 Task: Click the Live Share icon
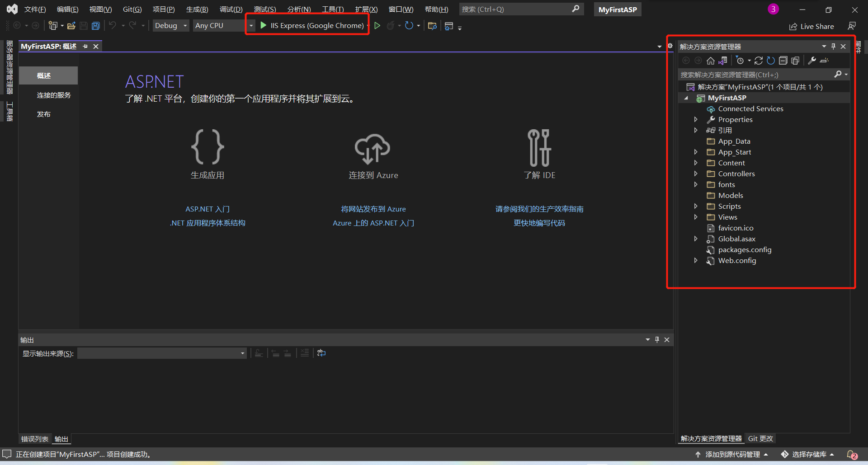click(793, 27)
